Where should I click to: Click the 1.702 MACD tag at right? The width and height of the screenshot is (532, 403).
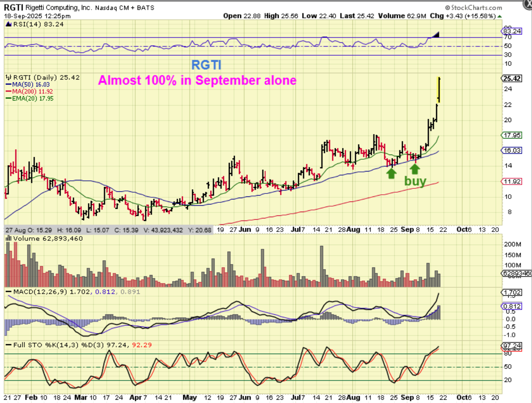[512, 293]
